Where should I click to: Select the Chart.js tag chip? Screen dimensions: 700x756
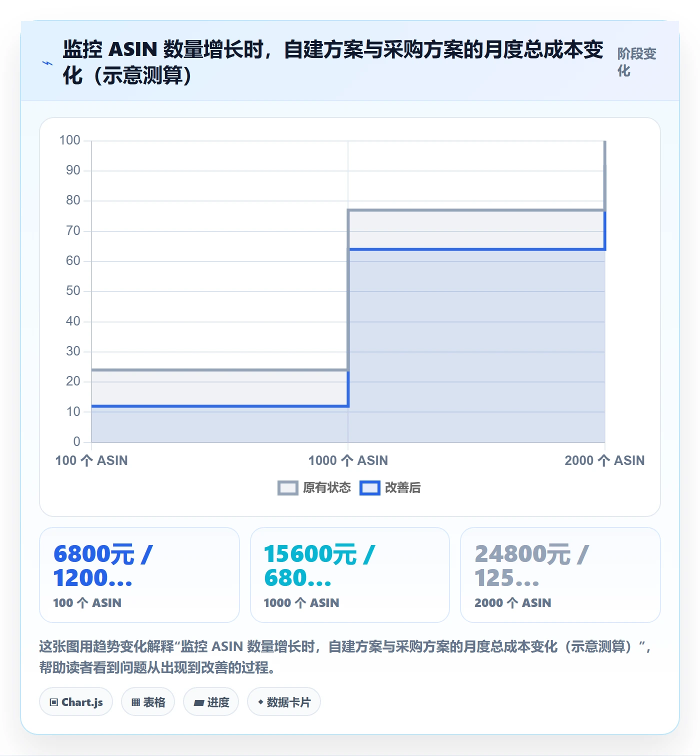point(76,702)
